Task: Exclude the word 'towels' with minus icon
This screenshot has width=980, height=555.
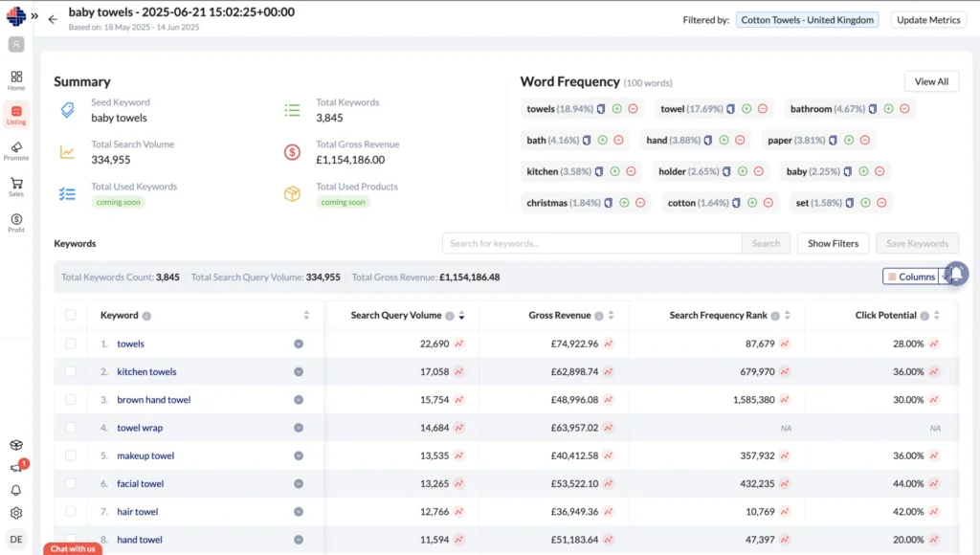Action: pos(634,109)
